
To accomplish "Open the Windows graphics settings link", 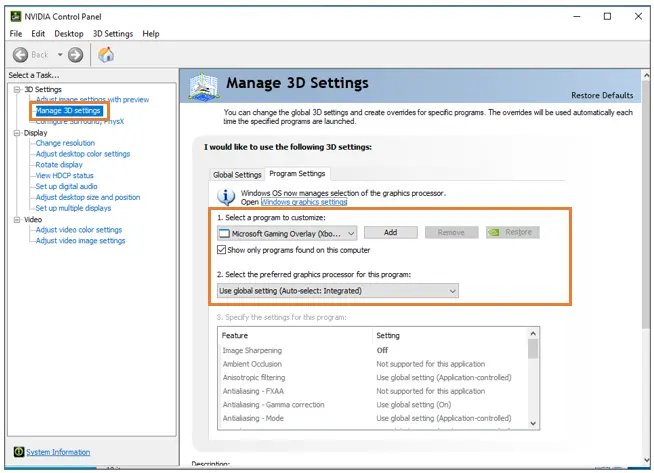I will coord(296,201).
